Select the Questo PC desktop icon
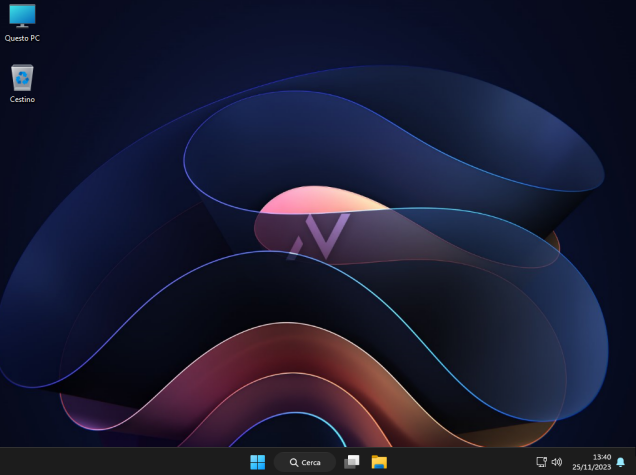The image size is (636, 475). tap(22, 23)
